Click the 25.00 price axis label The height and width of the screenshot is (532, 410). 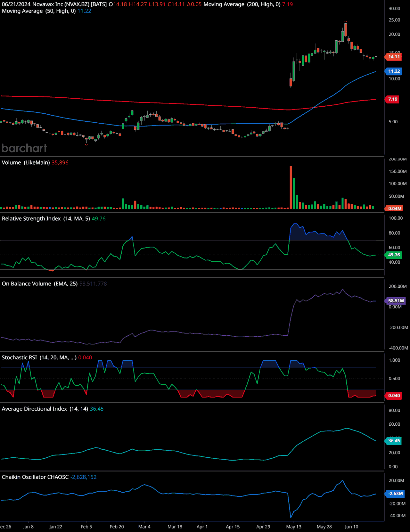pos(394,20)
